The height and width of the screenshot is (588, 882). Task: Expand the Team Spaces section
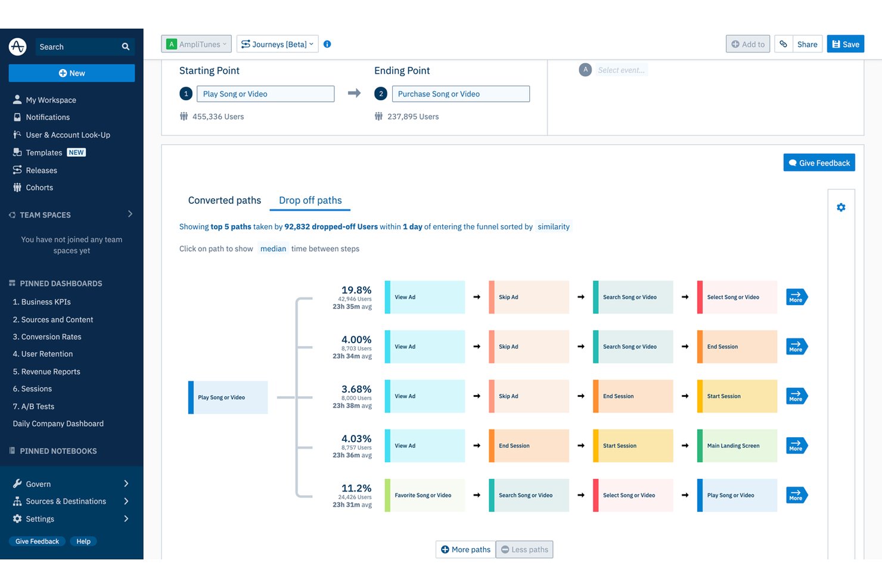pos(130,214)
